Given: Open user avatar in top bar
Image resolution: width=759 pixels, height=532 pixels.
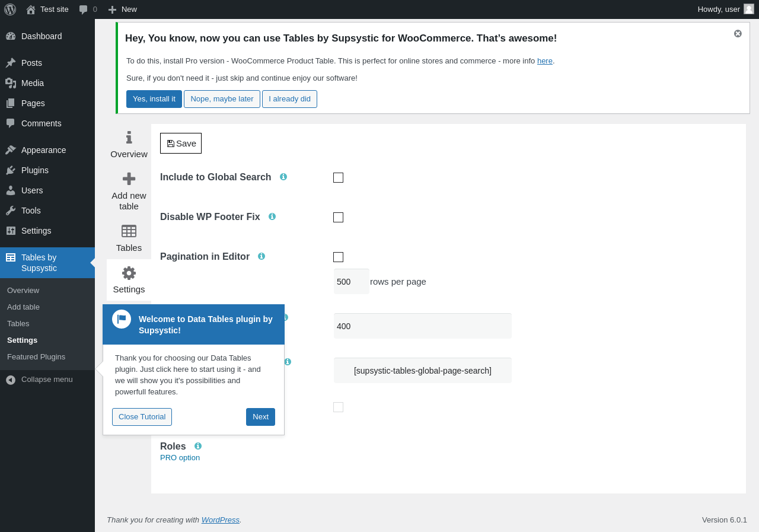Looking at the screenshot, I should (749, 9).
